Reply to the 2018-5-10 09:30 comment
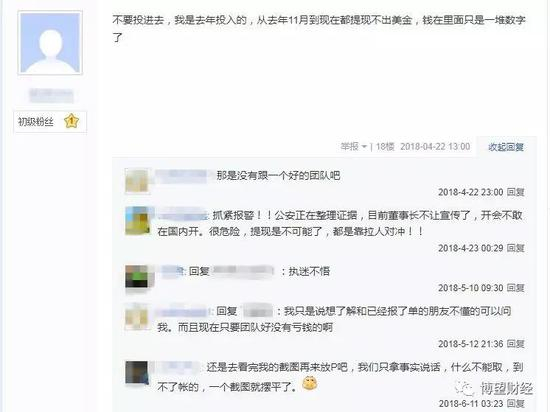 click(x=516, y=288)
